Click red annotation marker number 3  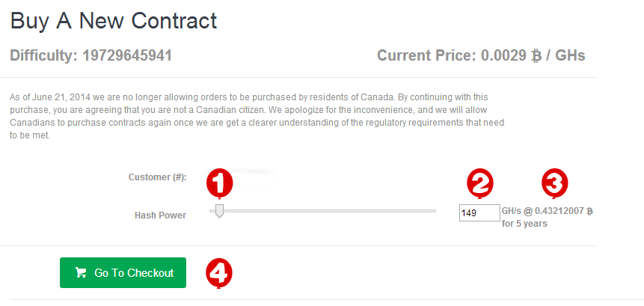[x=554, y=181]
